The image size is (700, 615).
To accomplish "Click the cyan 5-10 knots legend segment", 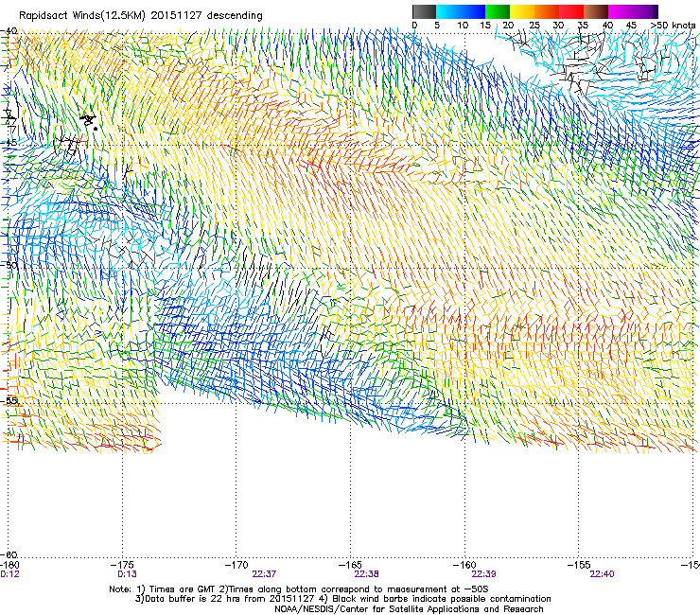I will (448, 11).
